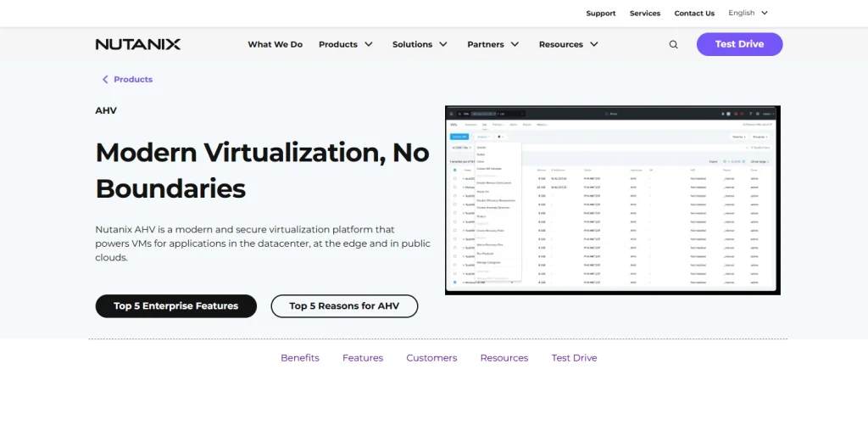Select What We Do in the main navigation
868x431 pixels.
click(275, 44)
